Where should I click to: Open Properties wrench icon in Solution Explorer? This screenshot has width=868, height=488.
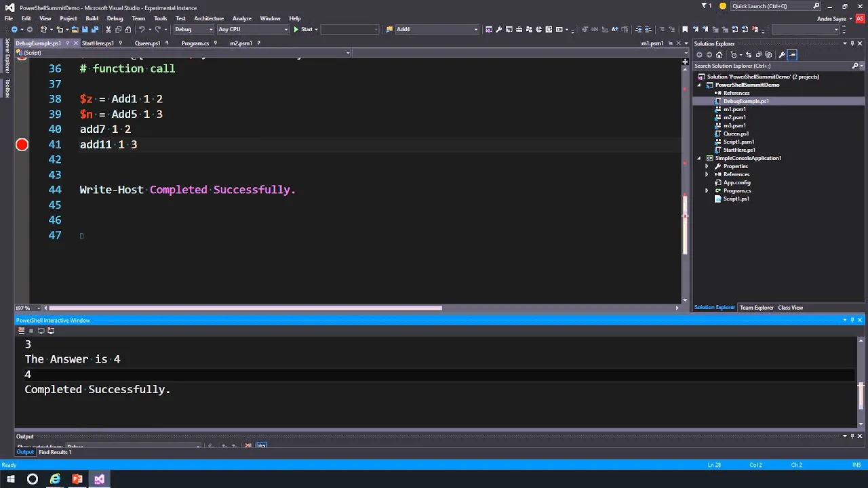tap(781, 55)
